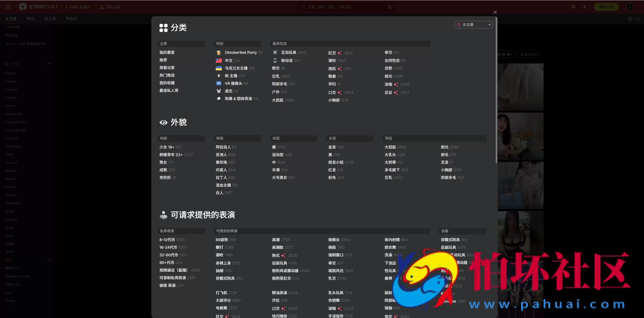644x318 pixels.
Task: Click the Stripchat logo
Action: 38,7
